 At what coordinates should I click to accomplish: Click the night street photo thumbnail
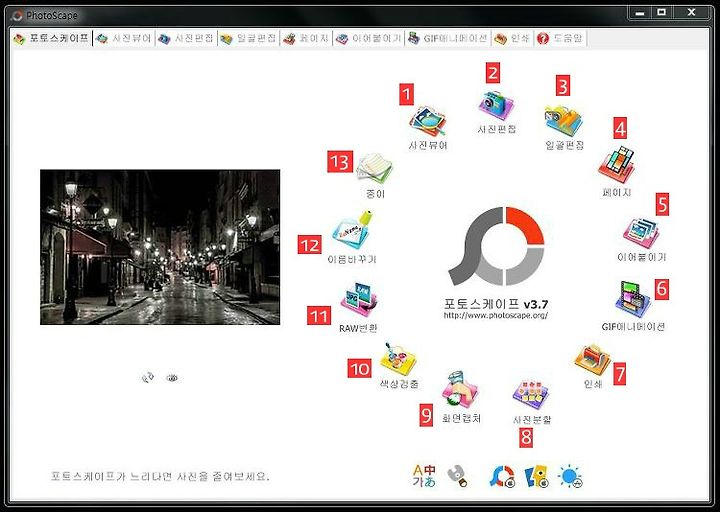coord(160,247)
